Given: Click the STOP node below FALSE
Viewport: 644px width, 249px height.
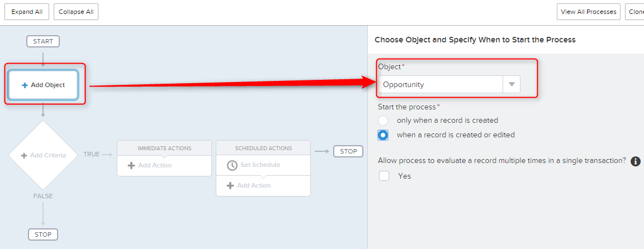Looking at the screenshot, I should click(43, 234).
